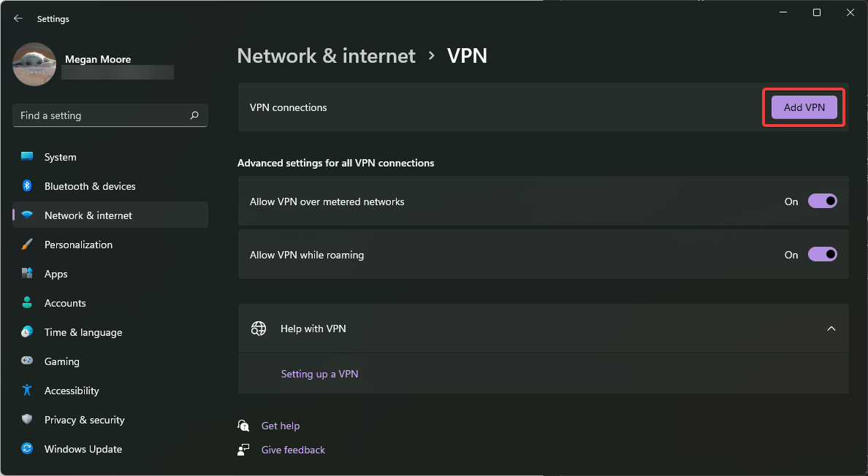The width and height of the screenshot is (868, 476).
Task: Click the Network & internet globe icon
Action: (27, 215)
